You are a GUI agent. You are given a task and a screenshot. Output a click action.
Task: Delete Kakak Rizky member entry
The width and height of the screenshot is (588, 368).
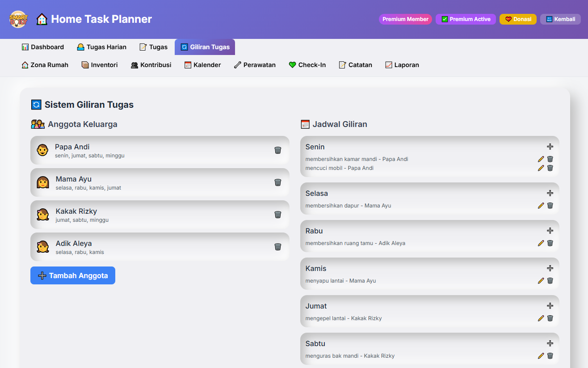tap(277, 215)
